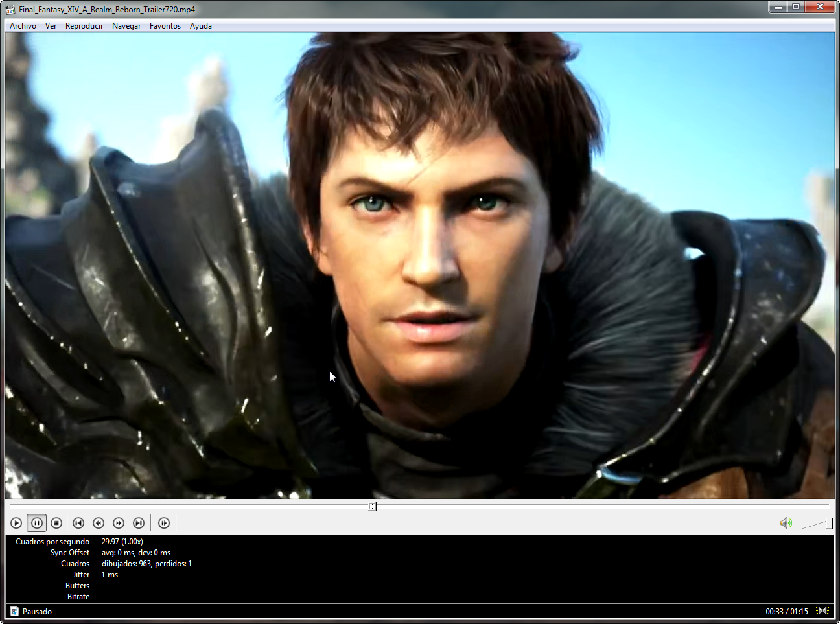Skip to the previous file or chapter

(78, 523)
